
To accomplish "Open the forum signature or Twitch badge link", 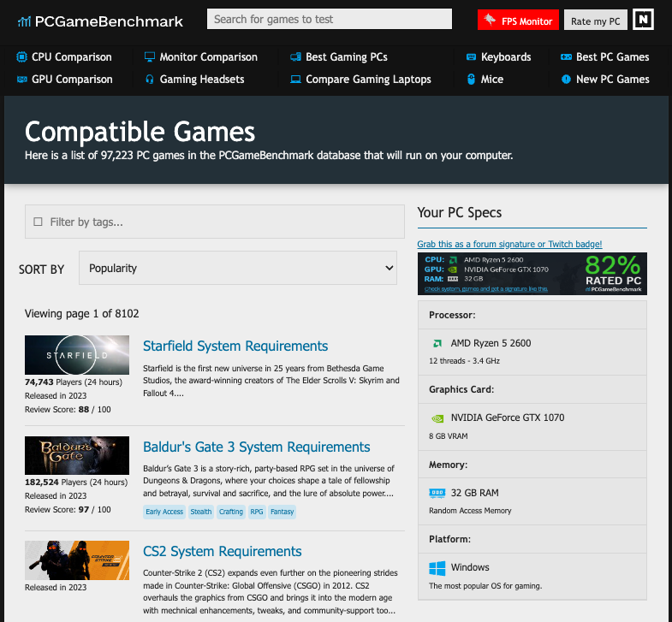I will 509,244.
